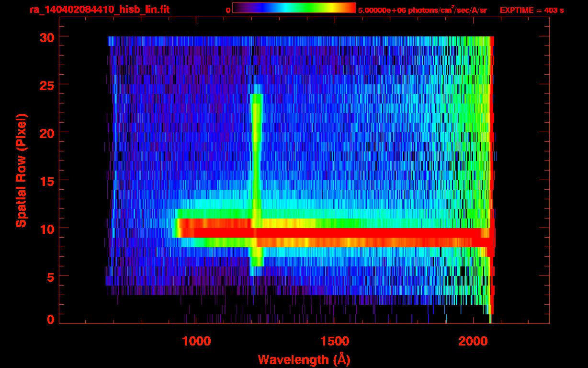This screenshot has height=368, width=588.
Task: Click the red vertical edge near 2070 Å
Action: (x=492, y=175)
